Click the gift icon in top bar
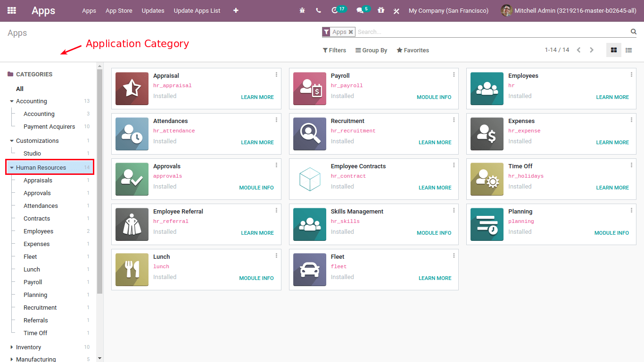The width and height of the screenshot is (644, 362). (381, 10)
